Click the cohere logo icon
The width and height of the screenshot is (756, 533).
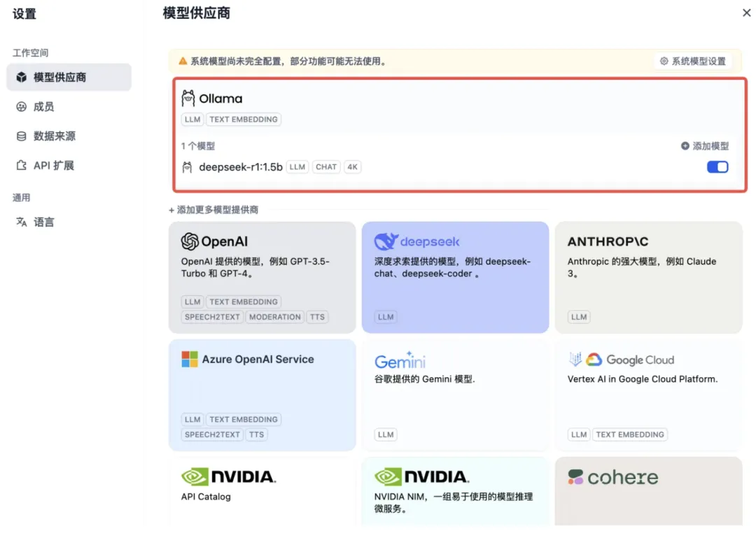pos(575,477)
